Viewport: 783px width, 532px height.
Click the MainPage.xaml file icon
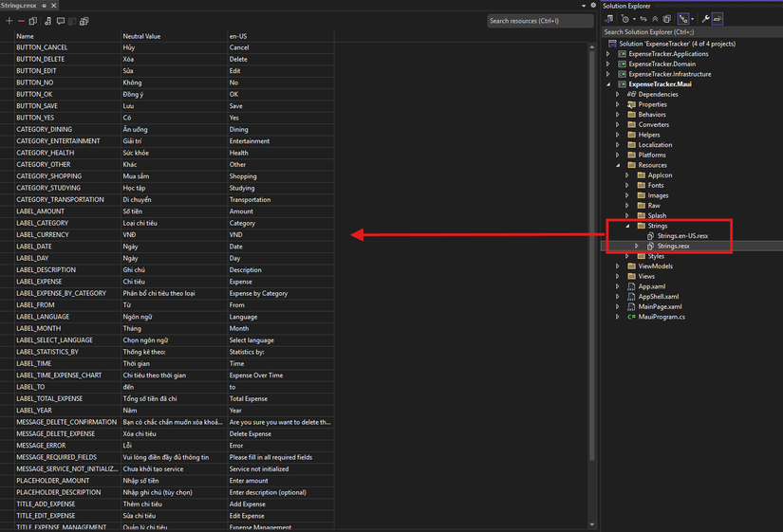click(x=632, y=306)
